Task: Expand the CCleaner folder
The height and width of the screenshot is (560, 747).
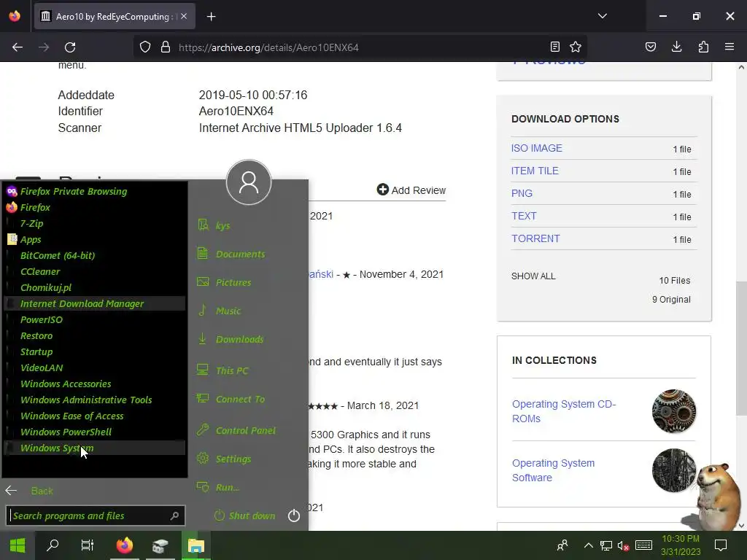Action: pyautogui.click(x=94, y=271)
